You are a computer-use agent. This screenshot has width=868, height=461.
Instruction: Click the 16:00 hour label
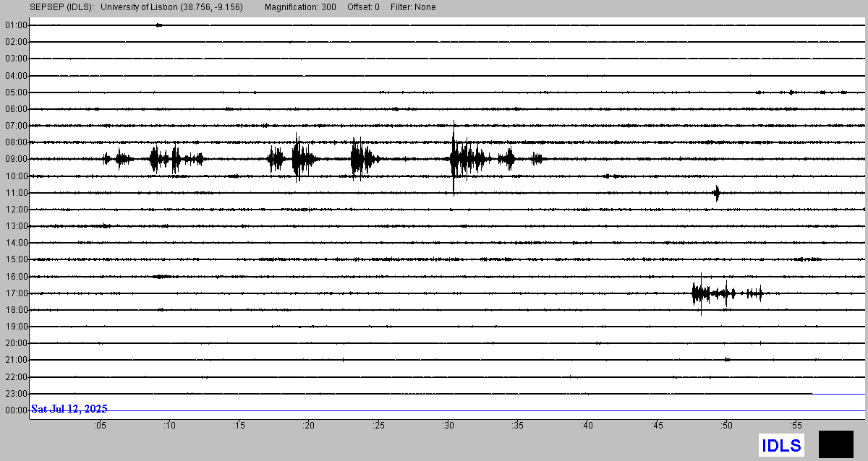coord(14,277)
